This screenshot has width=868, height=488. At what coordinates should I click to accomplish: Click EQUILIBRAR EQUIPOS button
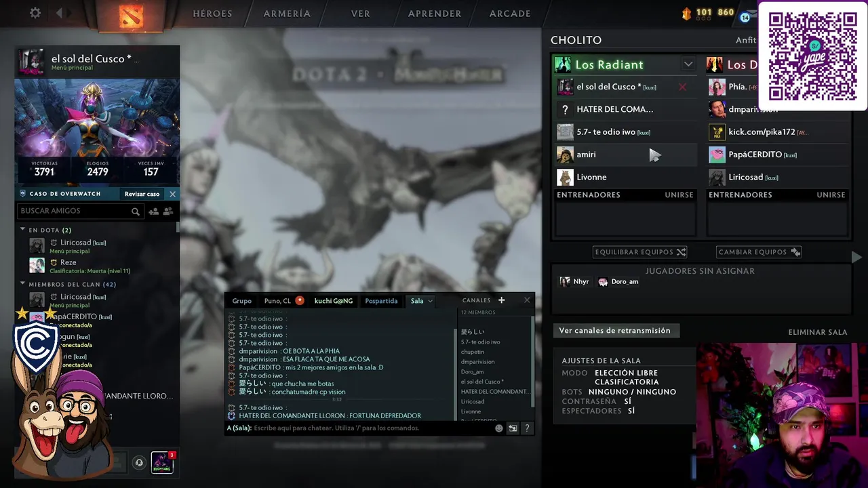(640, 252)
